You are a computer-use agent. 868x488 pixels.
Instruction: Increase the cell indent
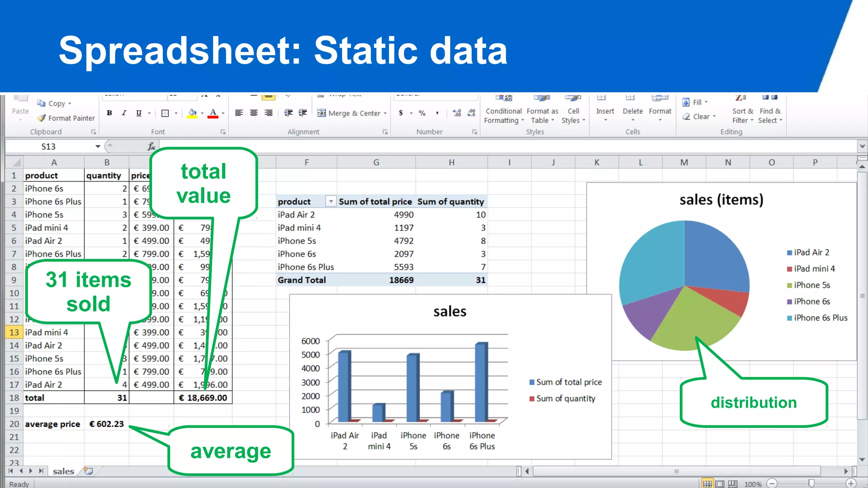coord(303,113)
